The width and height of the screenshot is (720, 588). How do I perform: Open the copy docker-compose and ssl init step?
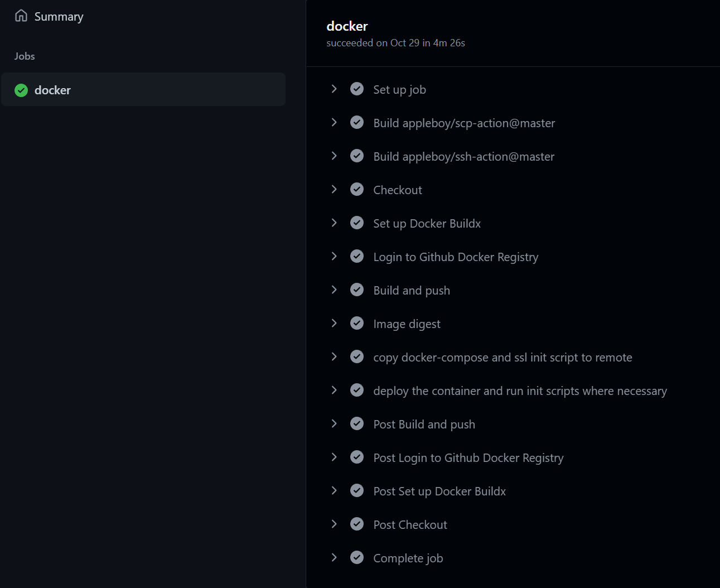tap(502, 358)
